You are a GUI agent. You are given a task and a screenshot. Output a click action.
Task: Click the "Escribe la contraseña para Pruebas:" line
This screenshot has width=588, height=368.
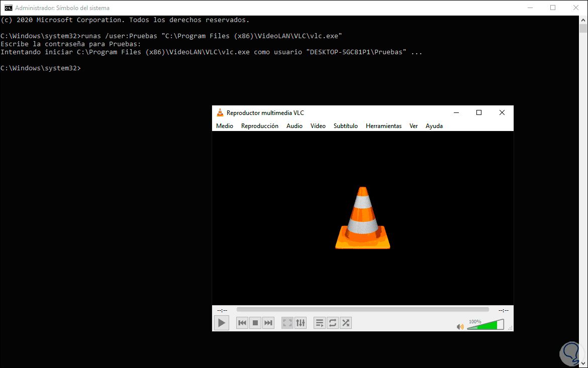(71, 44)
